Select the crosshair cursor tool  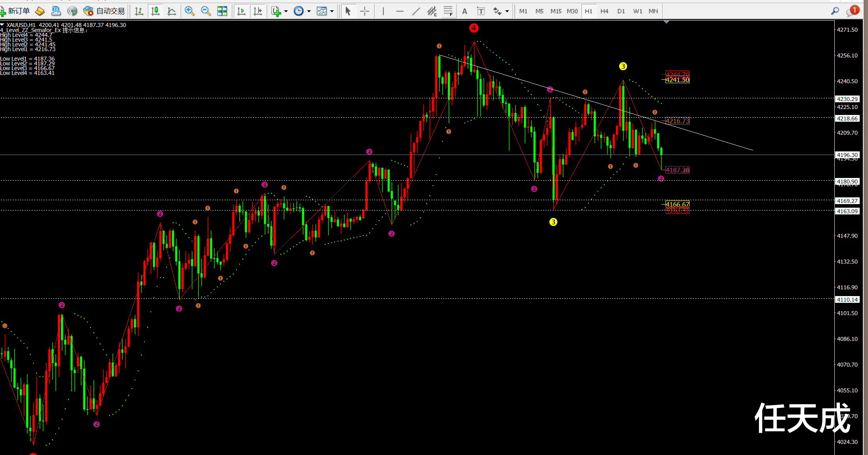point(365,11)
